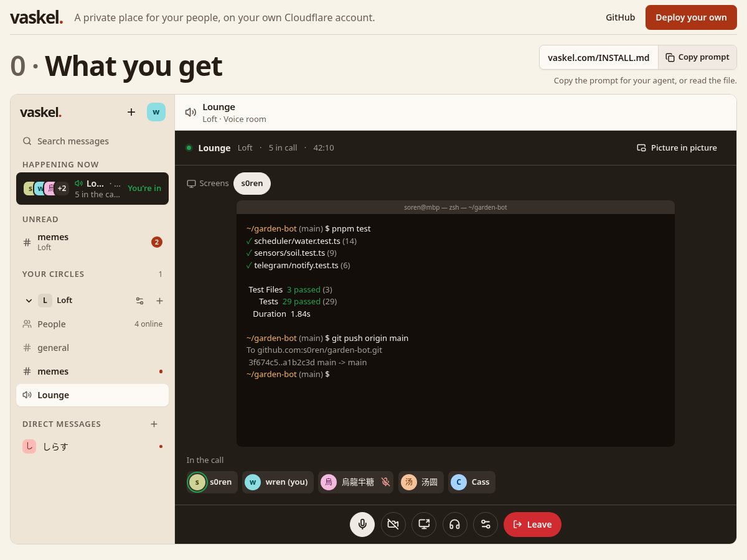Click the vaskel logo in page header
This screenshot has height=560, width=747.
[37, 17]
